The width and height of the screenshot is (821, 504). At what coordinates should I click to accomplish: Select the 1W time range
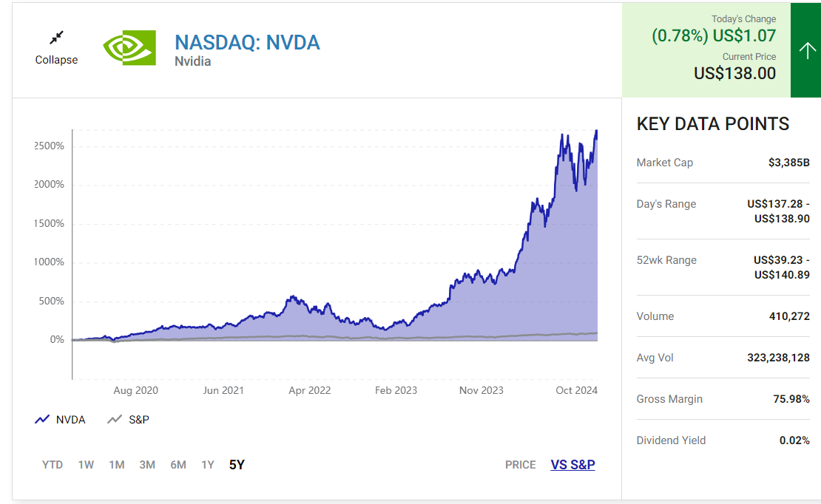(x=86, y=465)
